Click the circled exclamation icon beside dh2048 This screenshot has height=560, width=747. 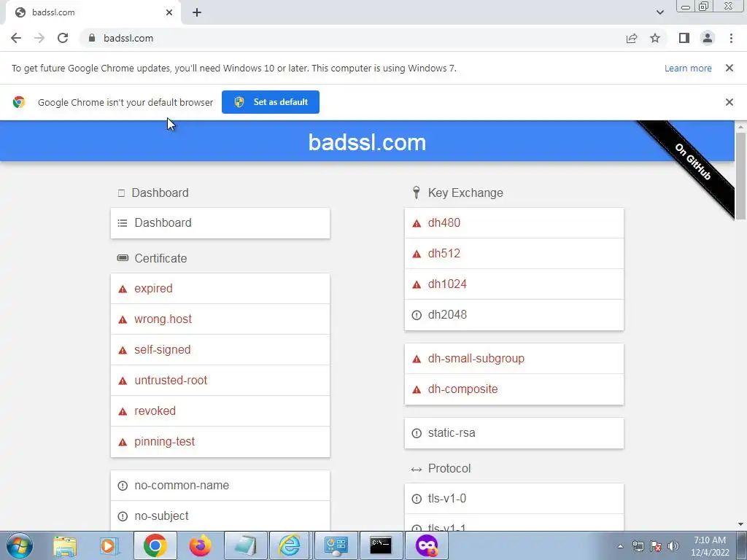(417, 315)
